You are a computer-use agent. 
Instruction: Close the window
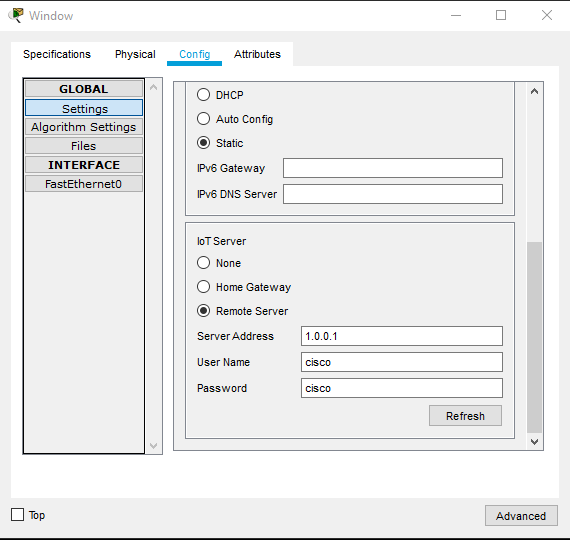[547, 15]
